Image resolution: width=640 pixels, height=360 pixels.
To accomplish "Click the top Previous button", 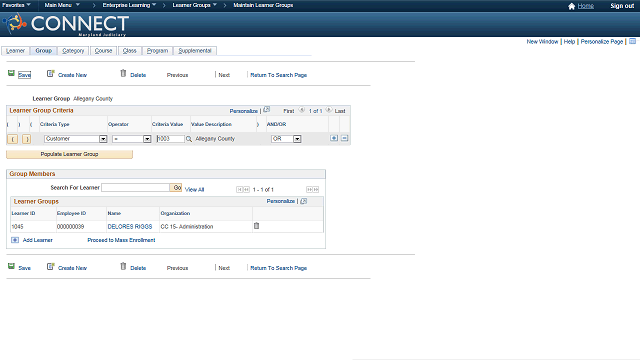I will click(178, 75).
